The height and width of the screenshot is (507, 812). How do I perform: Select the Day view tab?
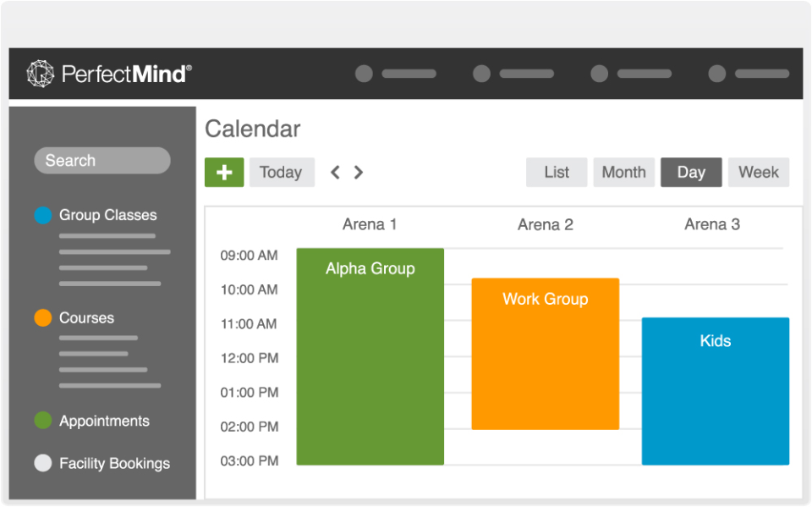[691, 172]
